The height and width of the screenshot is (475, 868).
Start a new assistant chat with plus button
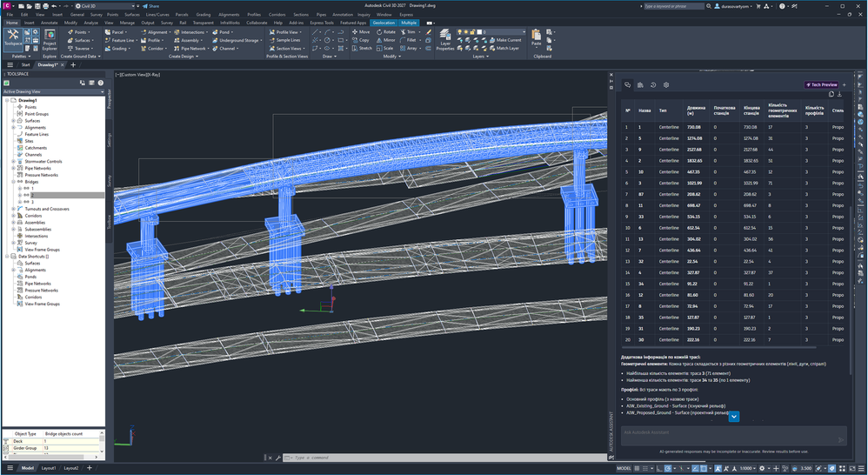[x=845, y=84]
